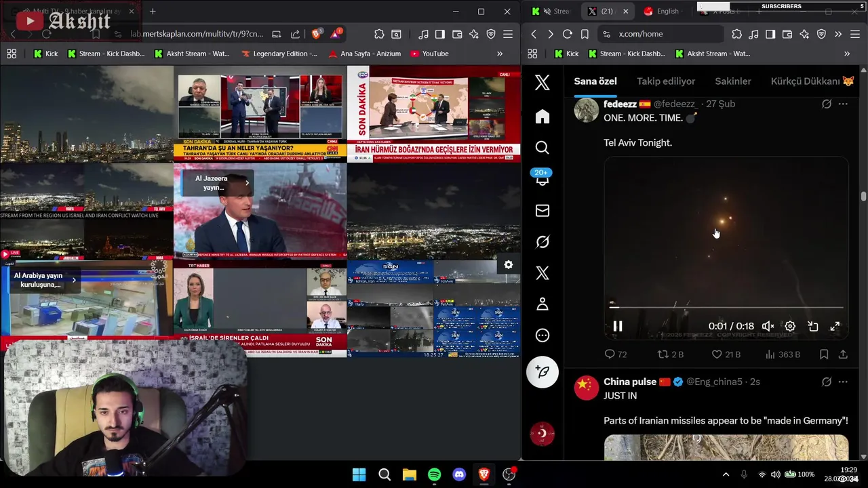The height and width of the screenshot is (488, 868).
Task: Open playlist music note icon in Multi TV window
Action: point(423,34)
